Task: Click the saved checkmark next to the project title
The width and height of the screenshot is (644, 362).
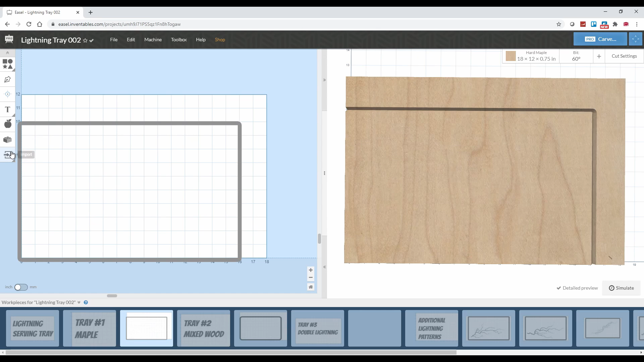Action: [92, 41]
